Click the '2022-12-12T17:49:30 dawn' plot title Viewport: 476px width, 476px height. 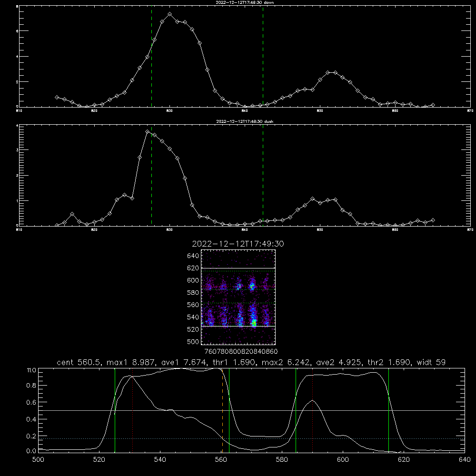click(245, 2)
